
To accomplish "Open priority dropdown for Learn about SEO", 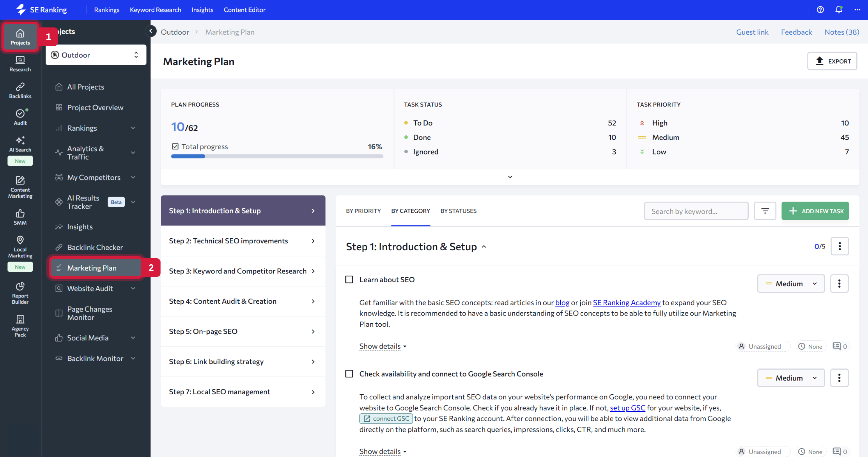I will click(x=791, y=284).
